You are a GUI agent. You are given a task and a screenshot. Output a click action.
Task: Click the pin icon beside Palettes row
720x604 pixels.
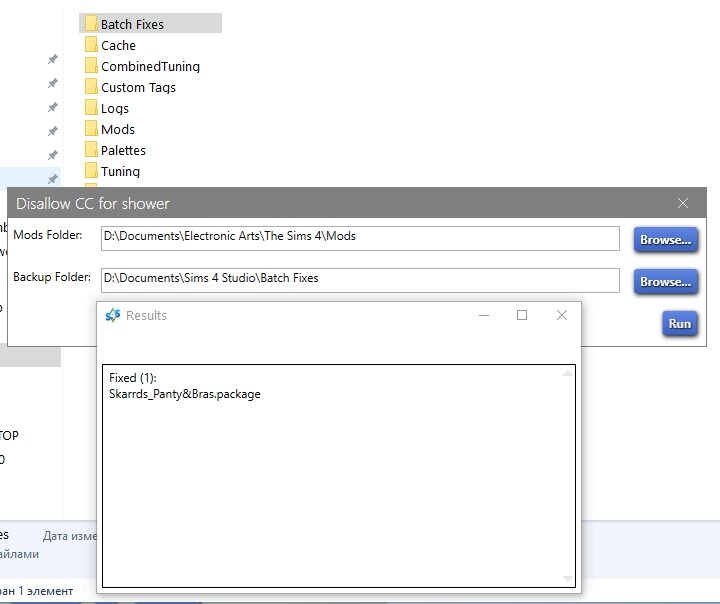coord(53,155)
